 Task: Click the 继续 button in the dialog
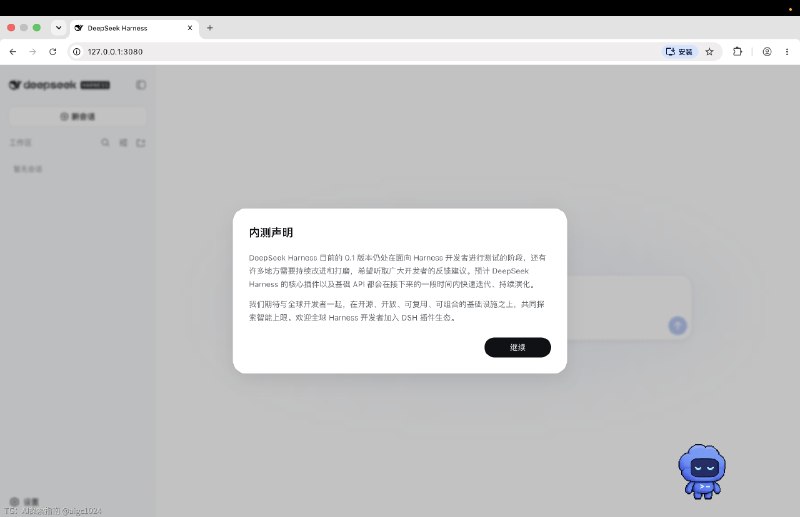point(517,348)
